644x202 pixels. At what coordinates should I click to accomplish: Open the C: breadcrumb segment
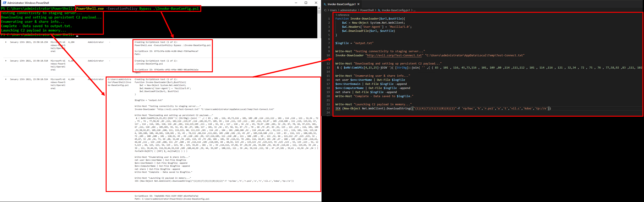click(x=326, y=10)
